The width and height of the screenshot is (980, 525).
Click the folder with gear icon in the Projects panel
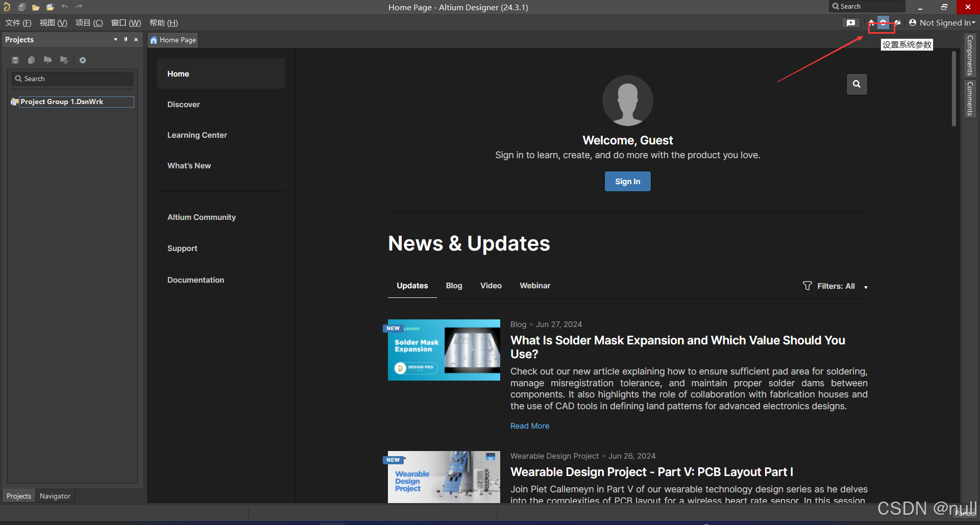tap(64, 60)
